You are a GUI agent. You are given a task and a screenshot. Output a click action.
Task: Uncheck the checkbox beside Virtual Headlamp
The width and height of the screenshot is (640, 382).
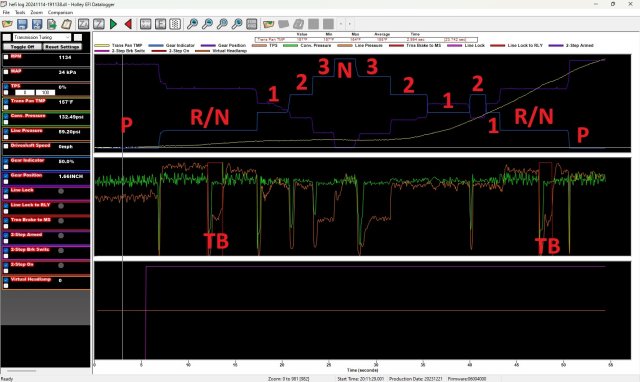(6, 280)
